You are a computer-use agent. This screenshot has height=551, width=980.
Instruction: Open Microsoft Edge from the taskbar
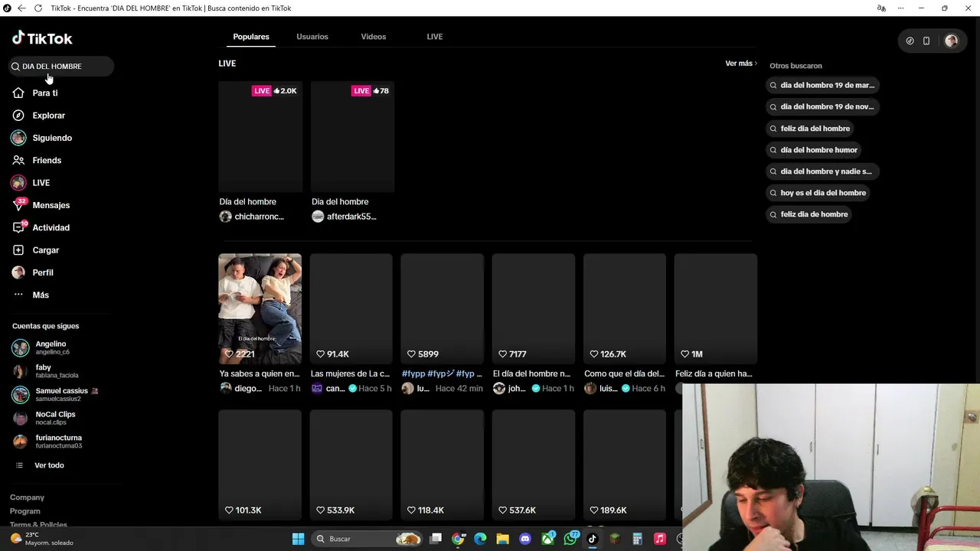[480, 539]
